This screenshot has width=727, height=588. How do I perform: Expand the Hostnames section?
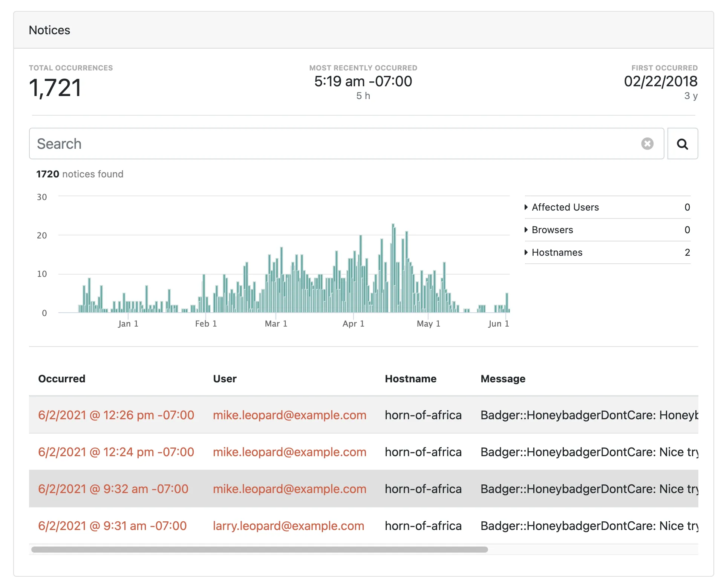(x=557, y=252)
